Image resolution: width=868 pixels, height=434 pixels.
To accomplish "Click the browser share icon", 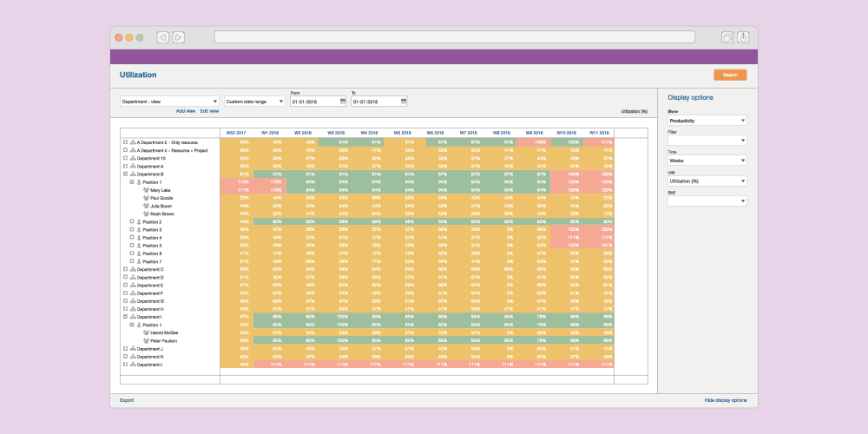I will (743, 37).
